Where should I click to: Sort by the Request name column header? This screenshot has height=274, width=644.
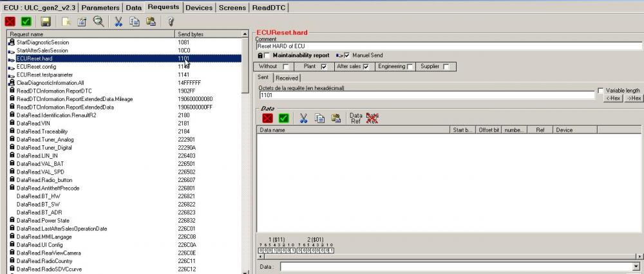tap(91, 34)
